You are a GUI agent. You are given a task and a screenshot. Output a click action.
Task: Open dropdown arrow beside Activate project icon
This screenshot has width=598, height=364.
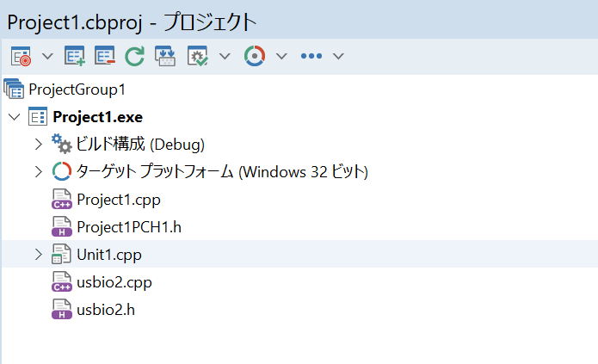tap(47, 56)
